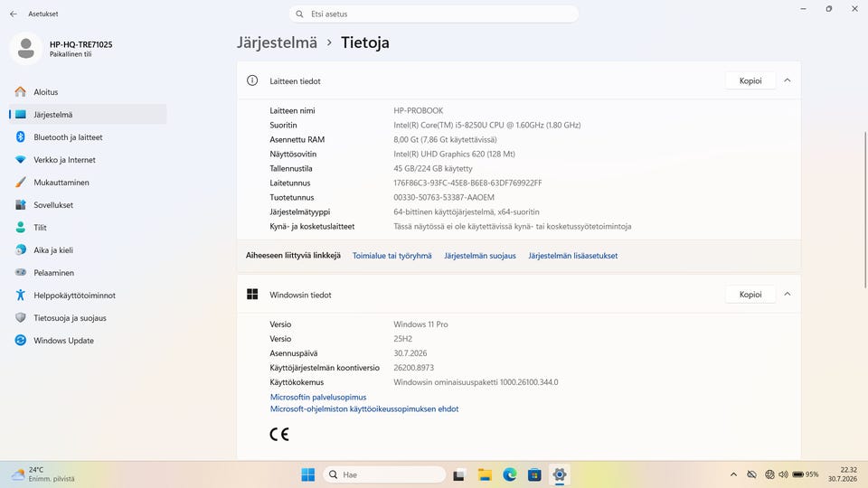Select the build number 26200.8973
Image resolution: width=868 pixels, height=488 pixels.
pos(413,368)
